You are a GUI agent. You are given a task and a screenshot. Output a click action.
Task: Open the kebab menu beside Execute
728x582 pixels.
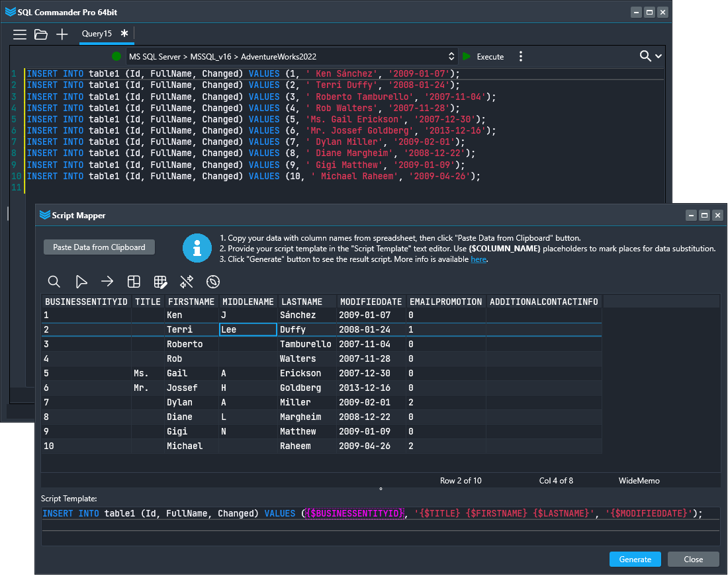521,56
